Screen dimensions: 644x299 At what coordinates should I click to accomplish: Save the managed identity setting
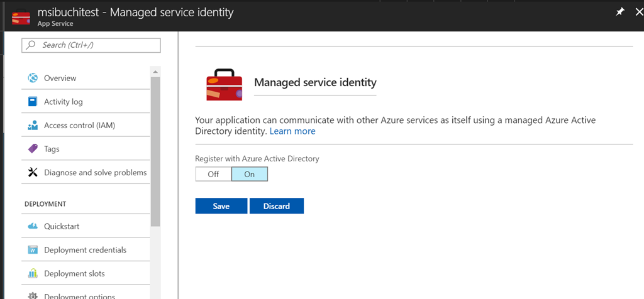tap(221, 206)
